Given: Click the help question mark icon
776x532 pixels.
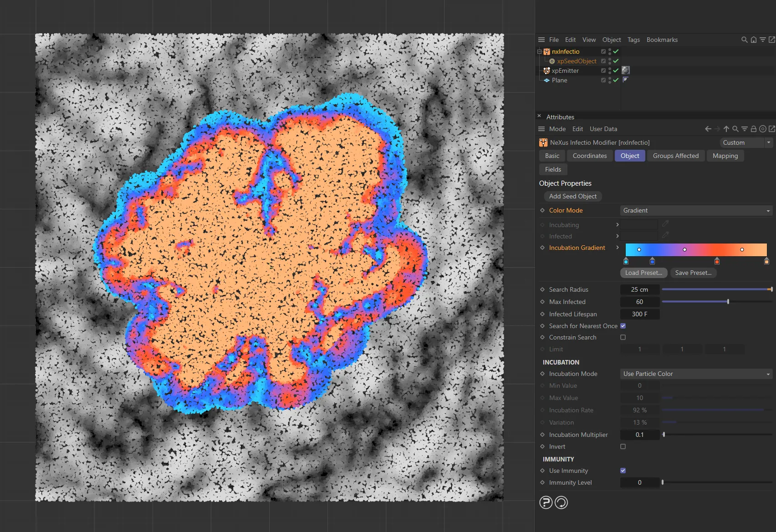Looking at the screenshot, I should pos(546,502).
